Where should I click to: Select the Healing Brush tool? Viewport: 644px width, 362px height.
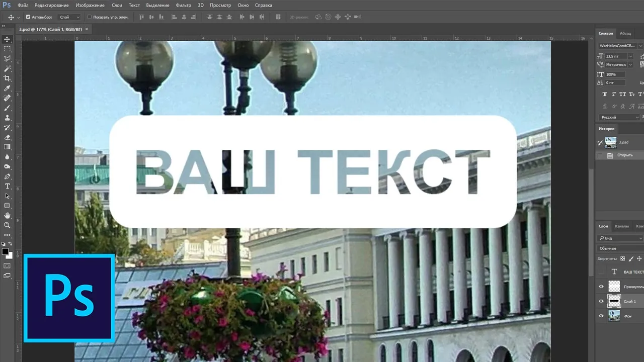pos(7,98)
